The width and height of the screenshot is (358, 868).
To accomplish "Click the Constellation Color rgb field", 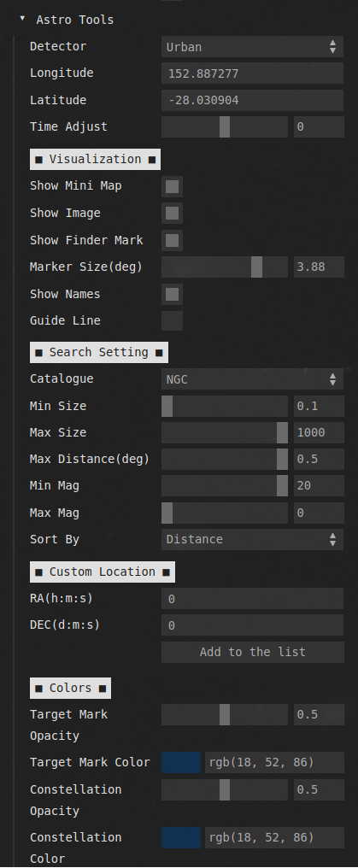I will 274,838.
